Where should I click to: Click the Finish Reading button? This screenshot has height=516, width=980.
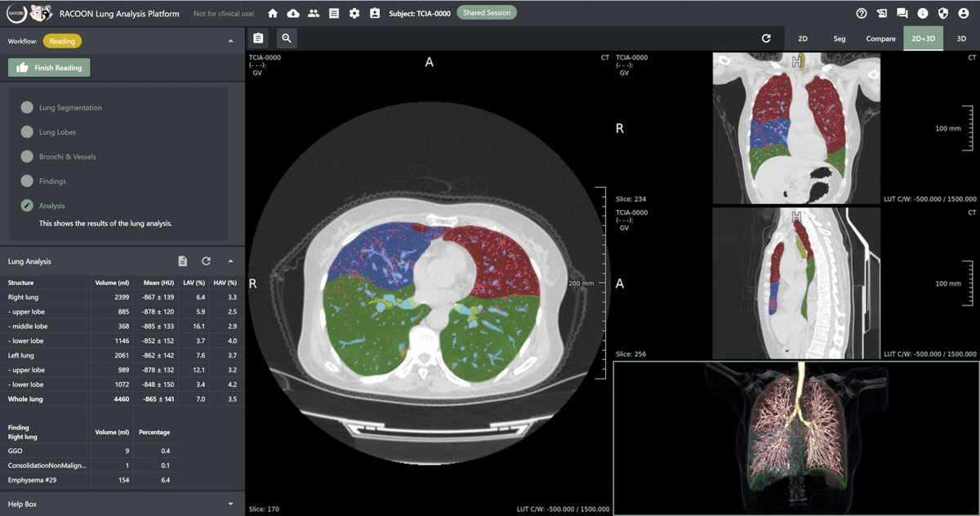[49, 68]
